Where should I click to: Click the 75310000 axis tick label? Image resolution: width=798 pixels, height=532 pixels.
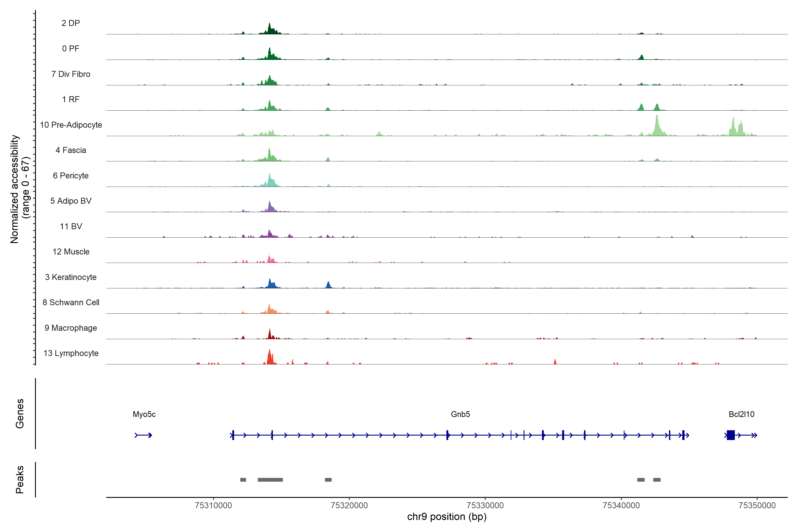pyautogui.click(x=213, y=505)
